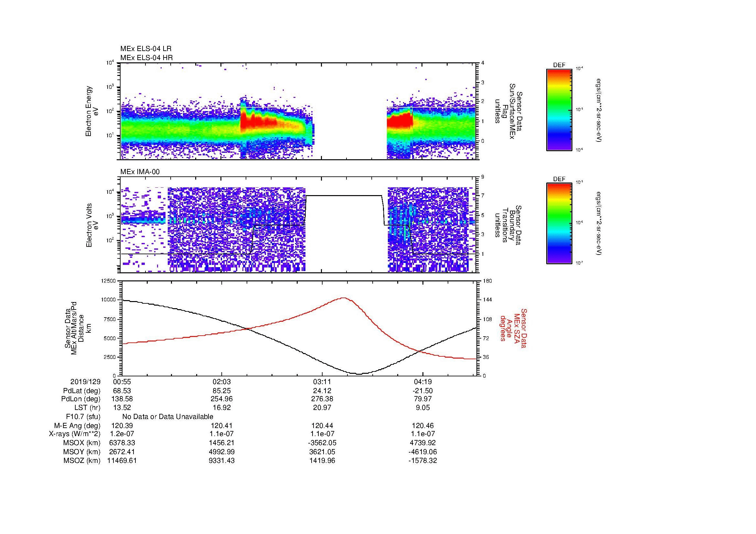The height and width of the screenshot is (534, 756).
Task: Click the PdLat value "24.12"
Action: (322, 391)
